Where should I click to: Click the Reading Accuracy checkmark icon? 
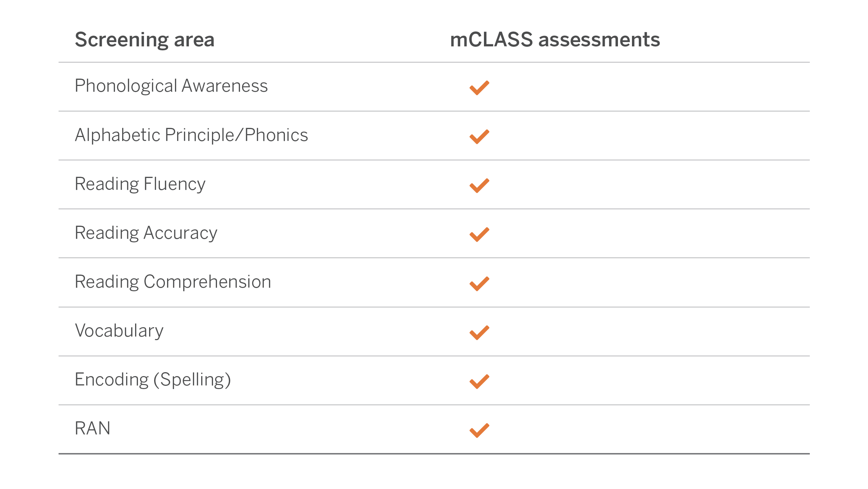[x=479, y=234]
